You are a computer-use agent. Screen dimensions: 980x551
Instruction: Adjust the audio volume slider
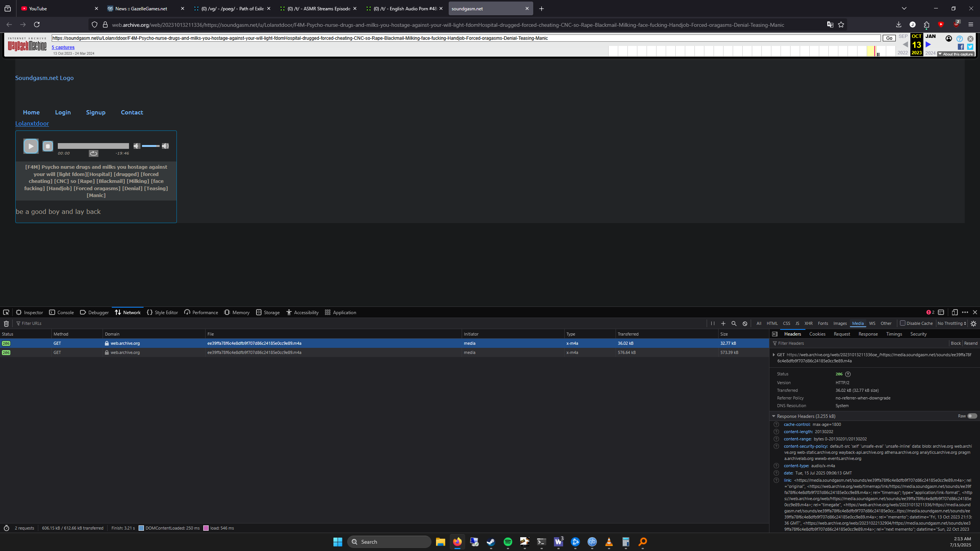pos(151,146)
